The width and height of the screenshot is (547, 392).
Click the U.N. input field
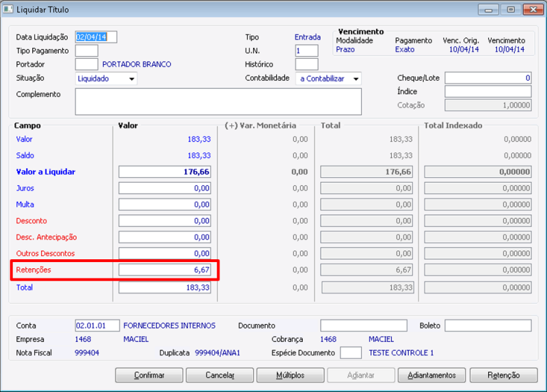tap(306, 51)
